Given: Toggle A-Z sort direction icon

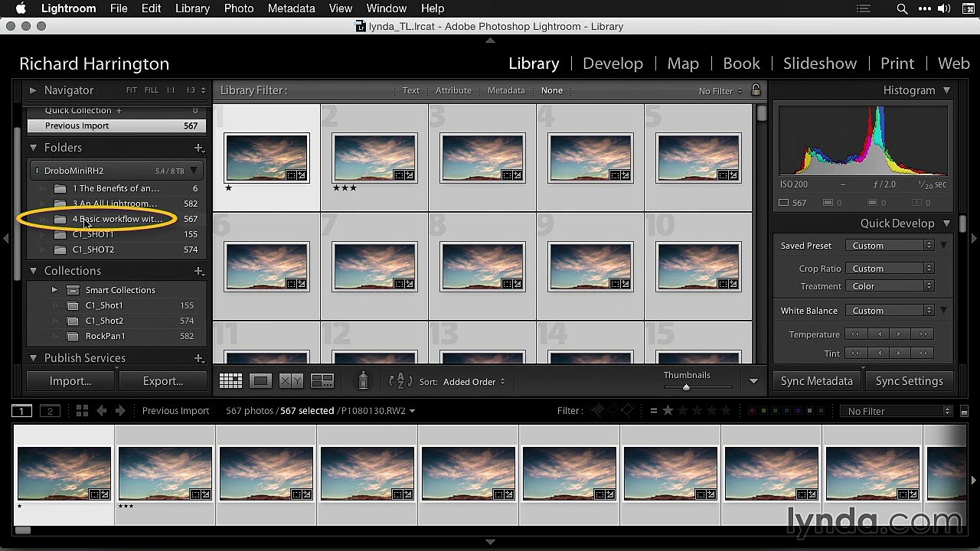Looking at the screenshot, I should (x=401, y=381).
